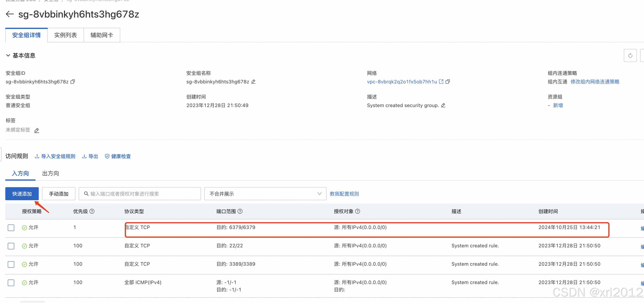Click the port range help icon

tap(240, 211)
